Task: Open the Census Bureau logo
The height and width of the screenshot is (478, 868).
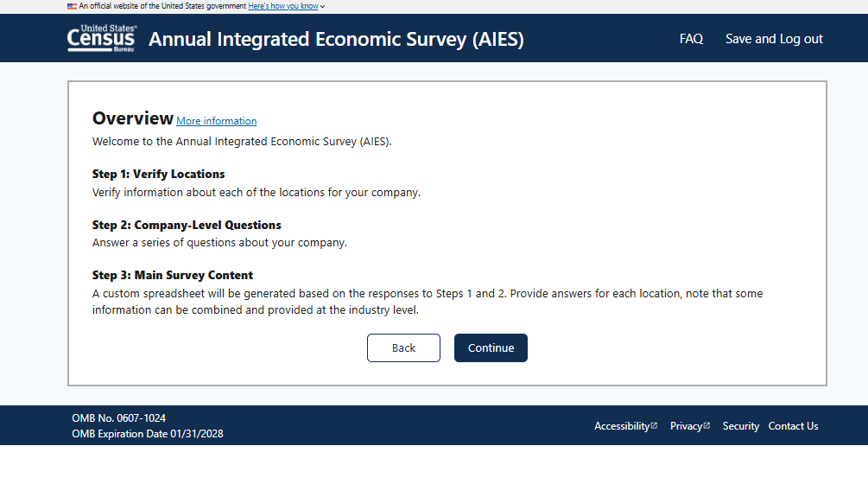Action: 101,39
